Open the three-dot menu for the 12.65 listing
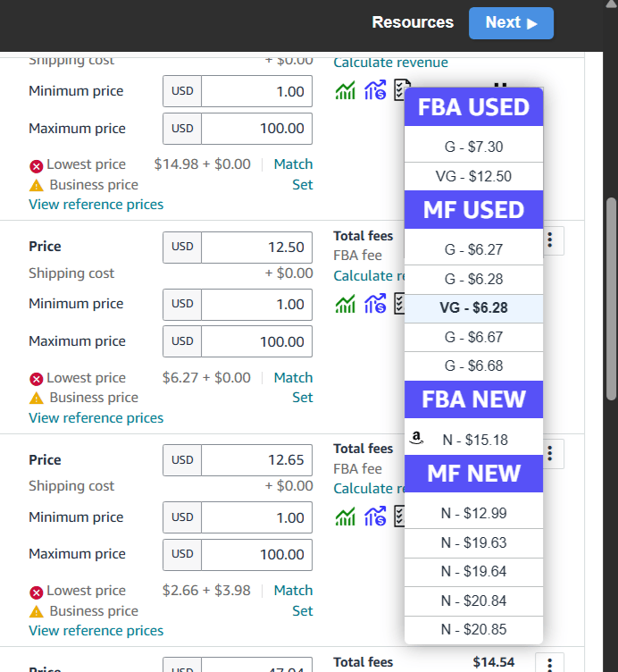This screenshot has height=672, width=618. (x=551, y=453)
